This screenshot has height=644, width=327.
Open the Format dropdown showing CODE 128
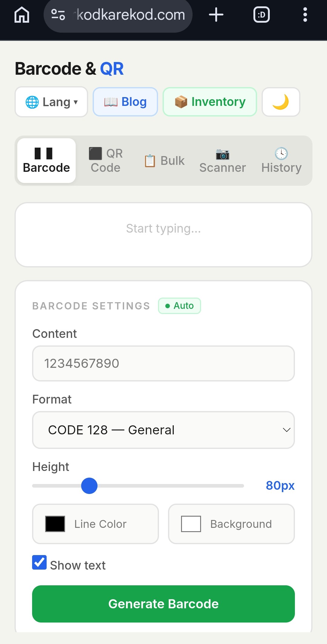[163, 430]
